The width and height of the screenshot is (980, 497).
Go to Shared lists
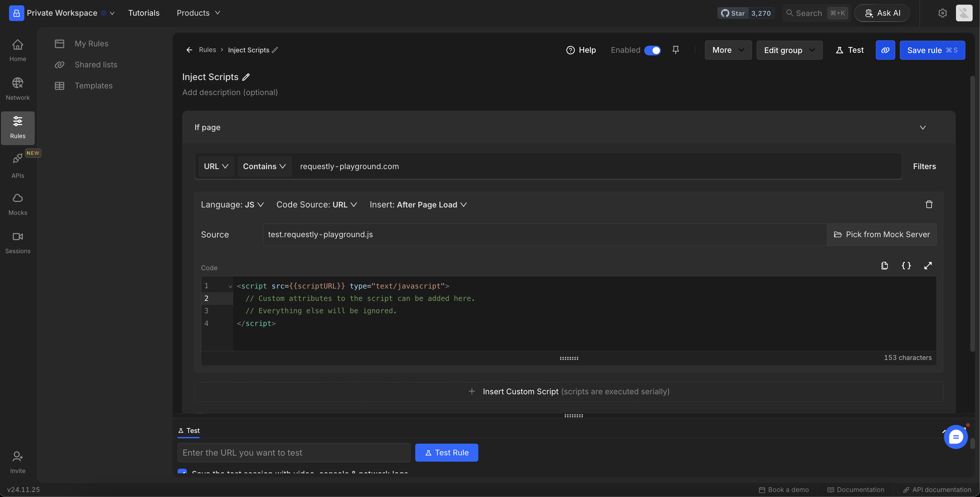coord(95,65)
